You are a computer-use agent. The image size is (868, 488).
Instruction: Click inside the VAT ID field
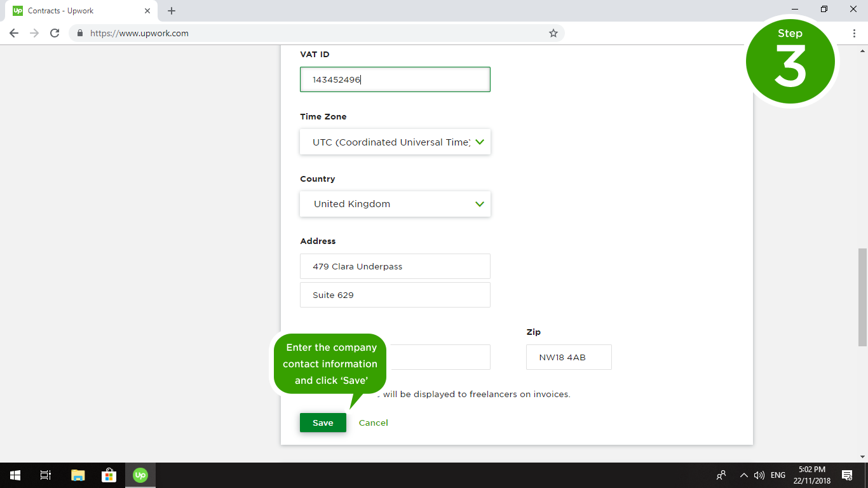coord(395,79)
